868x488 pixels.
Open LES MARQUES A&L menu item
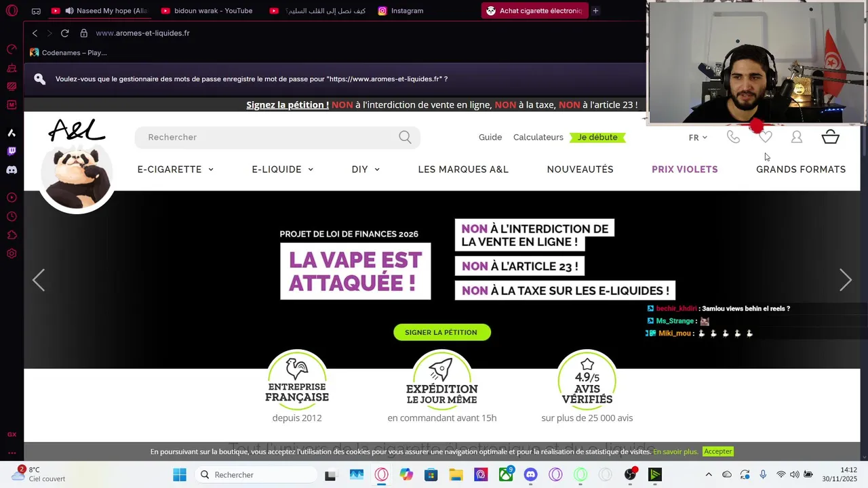463,169
